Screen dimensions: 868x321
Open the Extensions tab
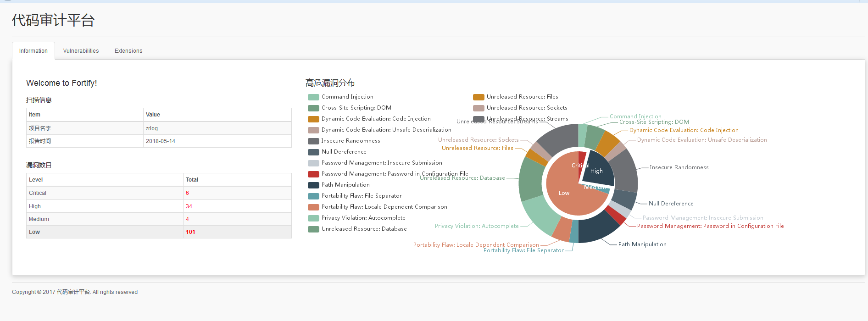[x=128, y=51]
